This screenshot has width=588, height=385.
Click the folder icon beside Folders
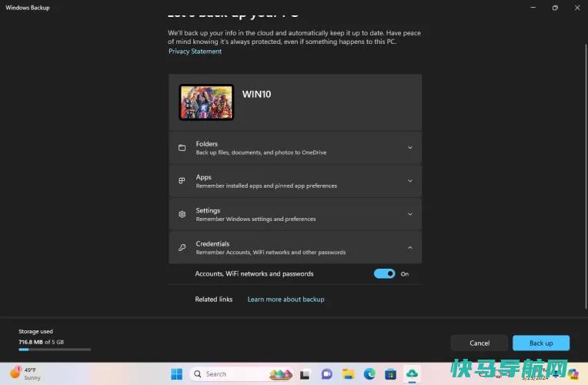(x=182, y=148)
